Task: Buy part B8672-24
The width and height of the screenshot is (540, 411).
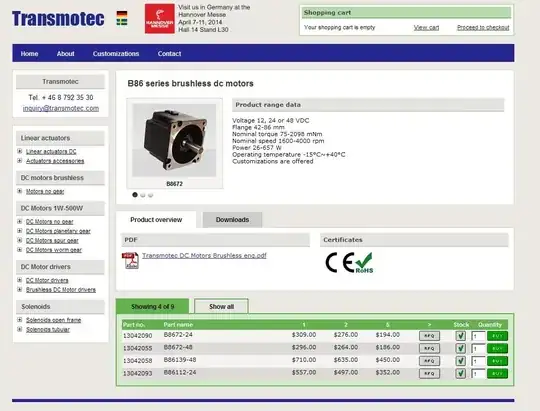Action: pos(497,336)
